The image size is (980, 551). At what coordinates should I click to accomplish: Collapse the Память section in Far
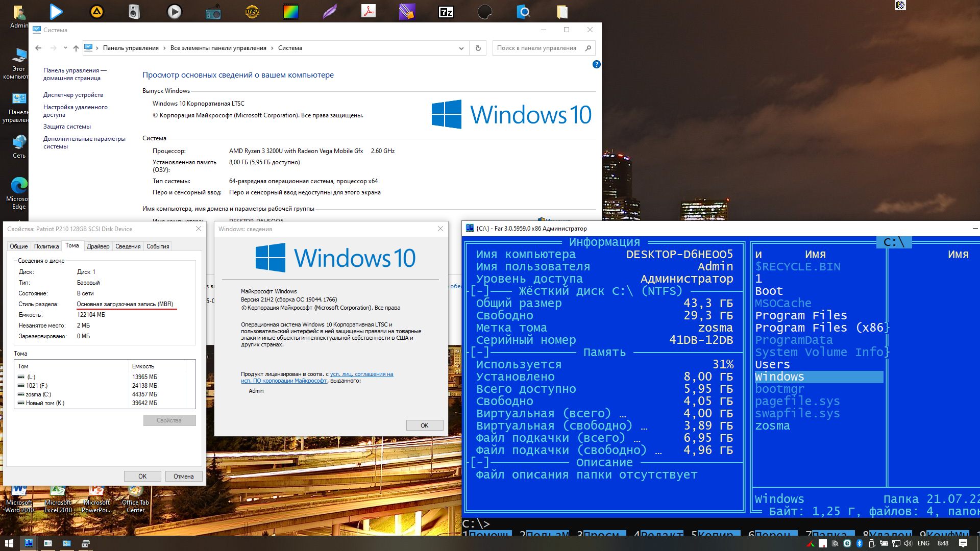point(479,352)
